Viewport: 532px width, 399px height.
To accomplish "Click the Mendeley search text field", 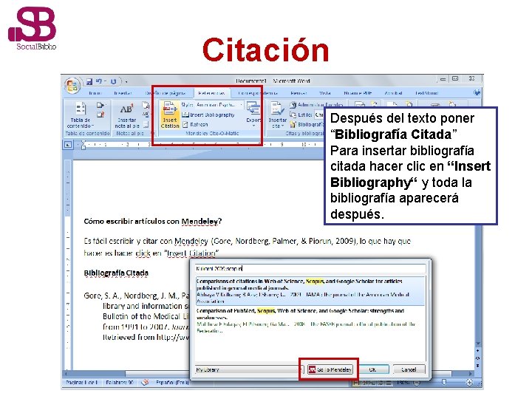I will (310, 268).
